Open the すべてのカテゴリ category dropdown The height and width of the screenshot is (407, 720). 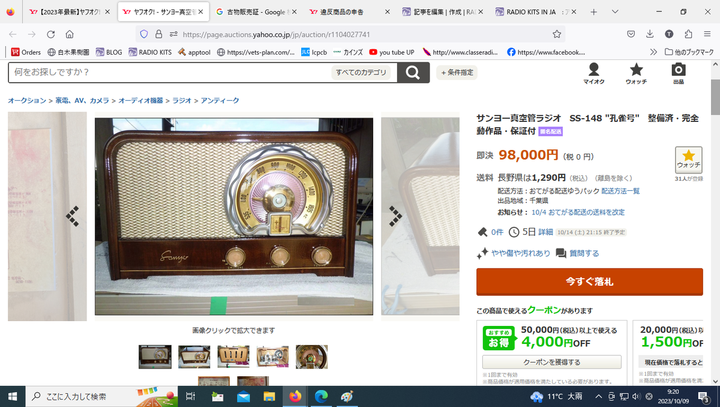(x=361, y=72)
